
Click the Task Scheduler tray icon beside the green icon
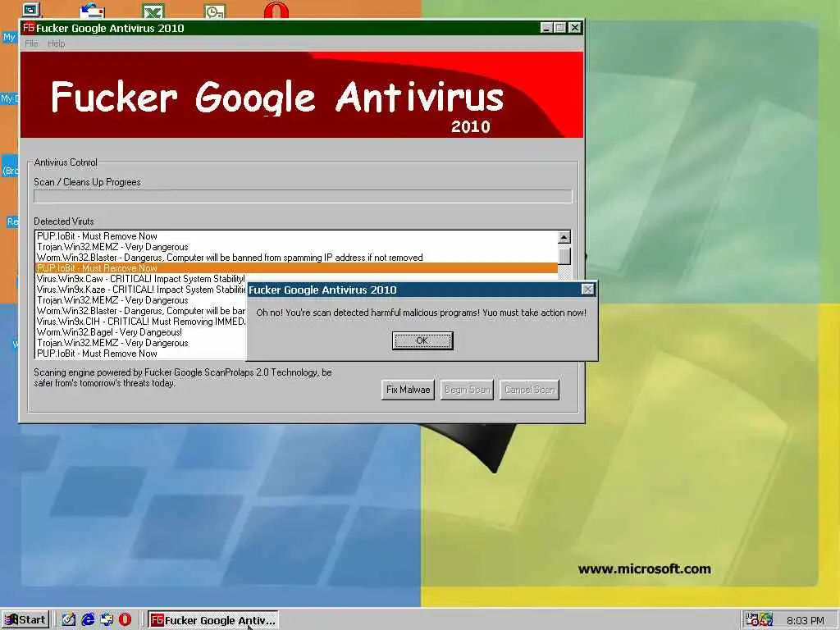click(751, 620)
